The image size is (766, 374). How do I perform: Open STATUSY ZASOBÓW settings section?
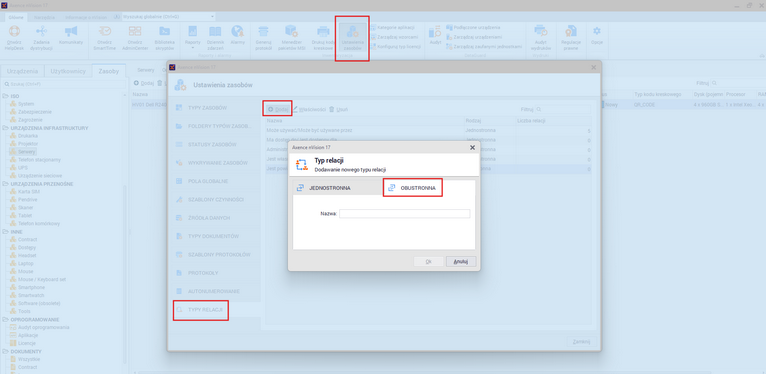coord(214,145)
